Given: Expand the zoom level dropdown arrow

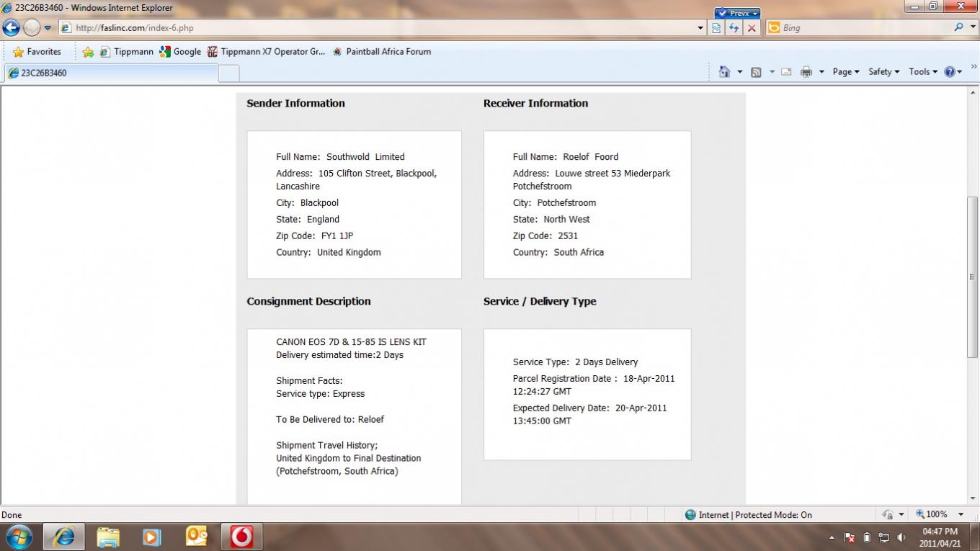Looking at the screenshot, I should [x=961, y=515].
